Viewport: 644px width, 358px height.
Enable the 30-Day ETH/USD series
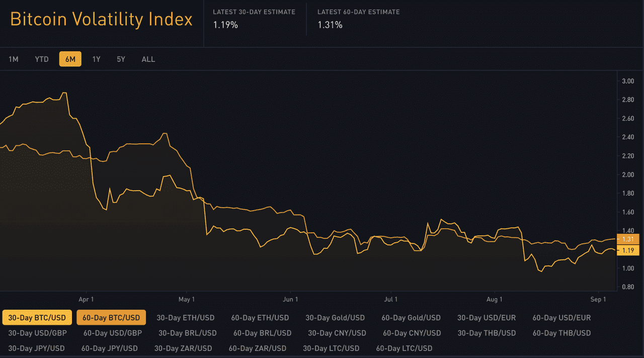click(186, 317)
